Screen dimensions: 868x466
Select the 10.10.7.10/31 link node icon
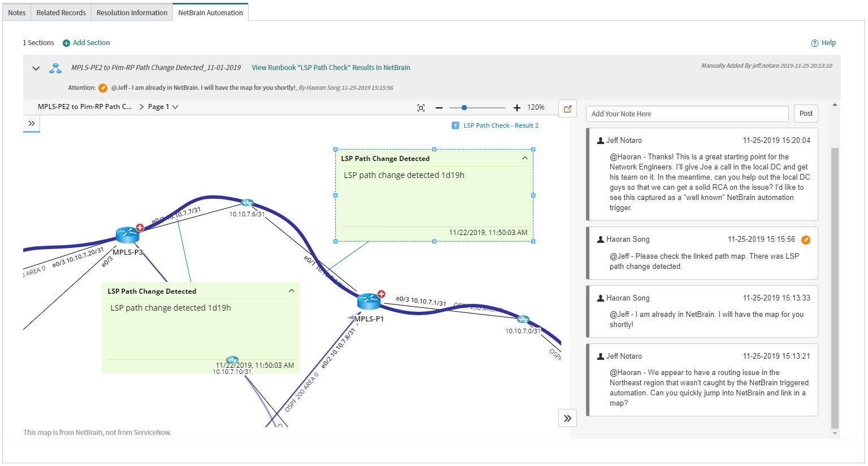pos(232,360)
